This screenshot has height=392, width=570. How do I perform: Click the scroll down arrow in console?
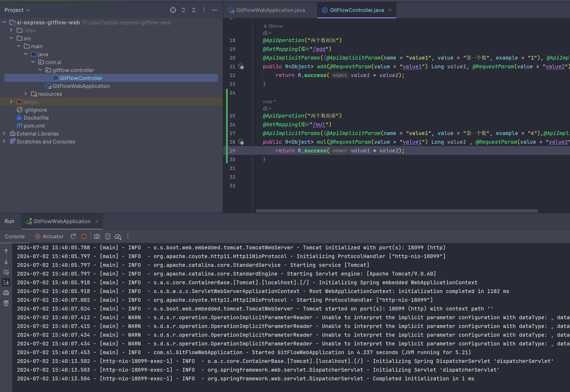[x=6, y=262]
